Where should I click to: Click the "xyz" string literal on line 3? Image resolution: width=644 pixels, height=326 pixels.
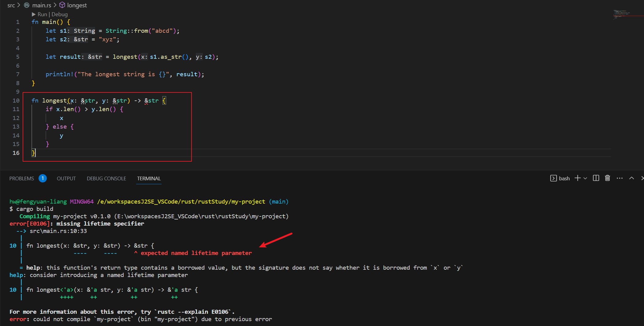tap(107, 39)
